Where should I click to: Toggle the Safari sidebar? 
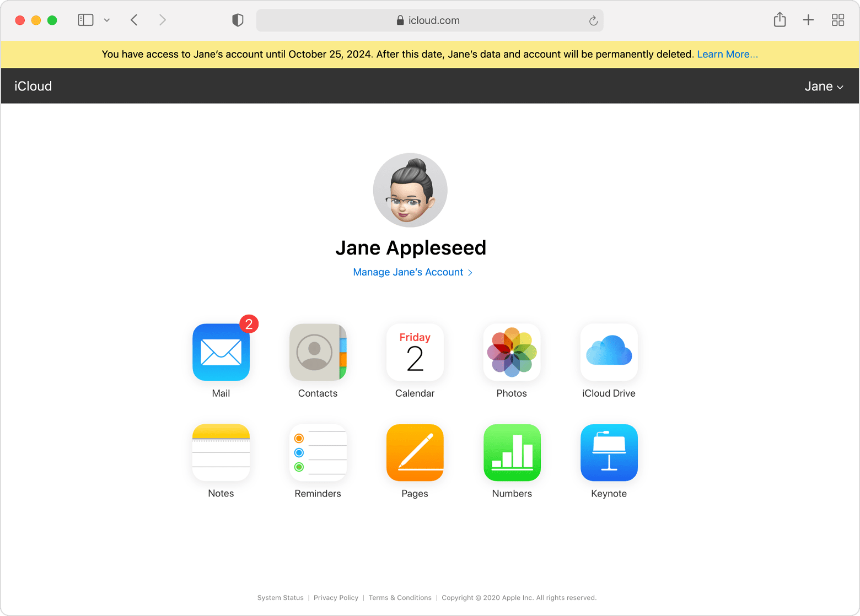[x=85, y=20]
